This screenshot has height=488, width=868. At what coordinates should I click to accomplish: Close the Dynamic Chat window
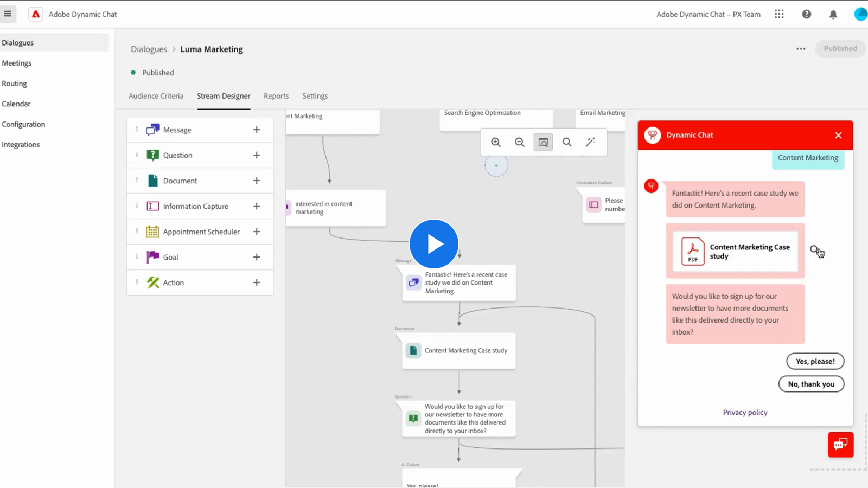pos(838,136)
